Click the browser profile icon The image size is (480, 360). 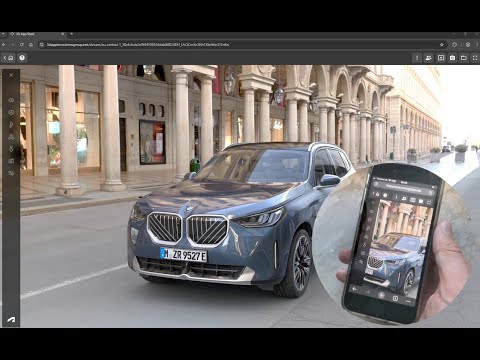click(x=468, y=44)
